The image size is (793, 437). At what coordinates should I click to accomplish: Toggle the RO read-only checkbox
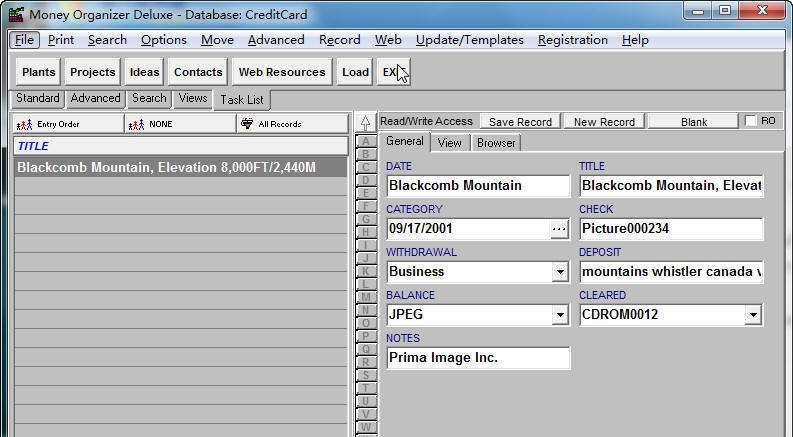point(750,121)
